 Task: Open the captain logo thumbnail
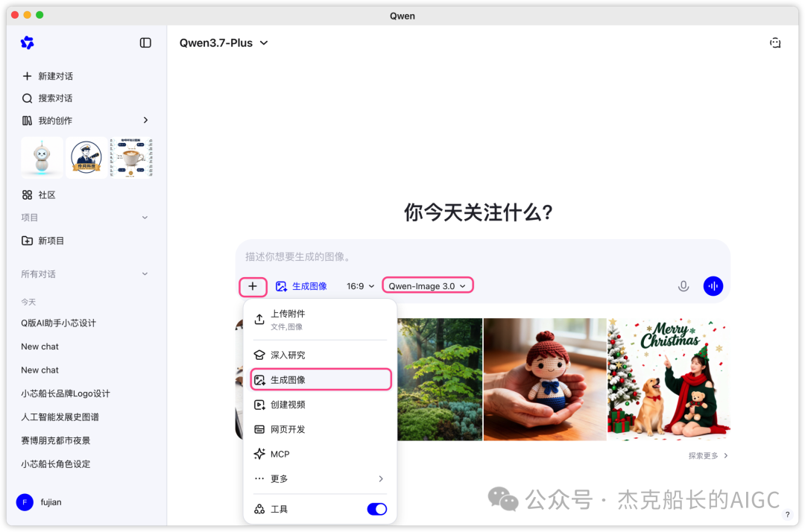(86, 157)
